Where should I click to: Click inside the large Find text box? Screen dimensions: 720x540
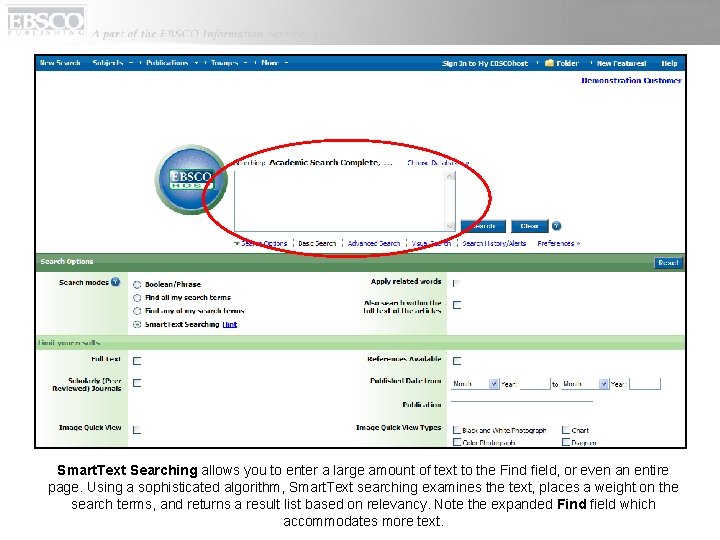[340, 201]
